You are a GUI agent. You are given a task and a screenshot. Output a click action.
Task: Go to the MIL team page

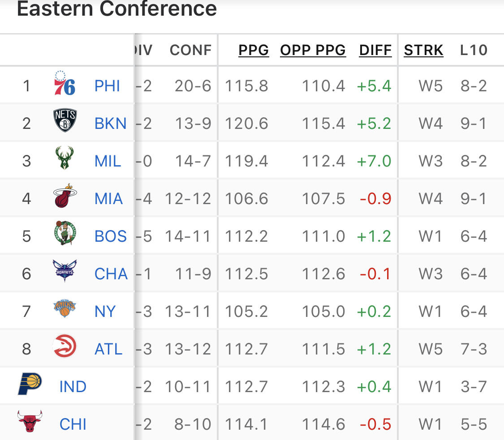coord(108,161)
